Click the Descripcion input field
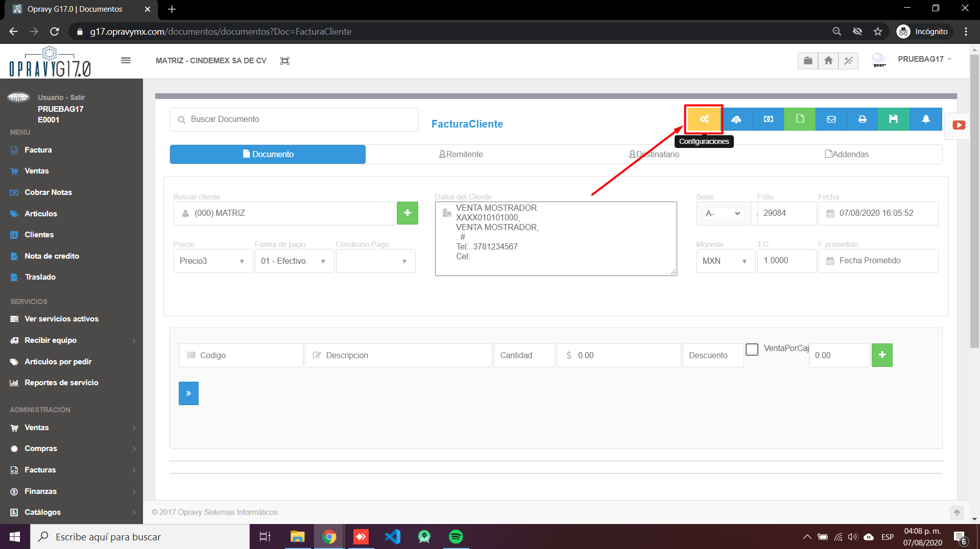Viewport: 980px width, 549px height. [x=398, y=355]
